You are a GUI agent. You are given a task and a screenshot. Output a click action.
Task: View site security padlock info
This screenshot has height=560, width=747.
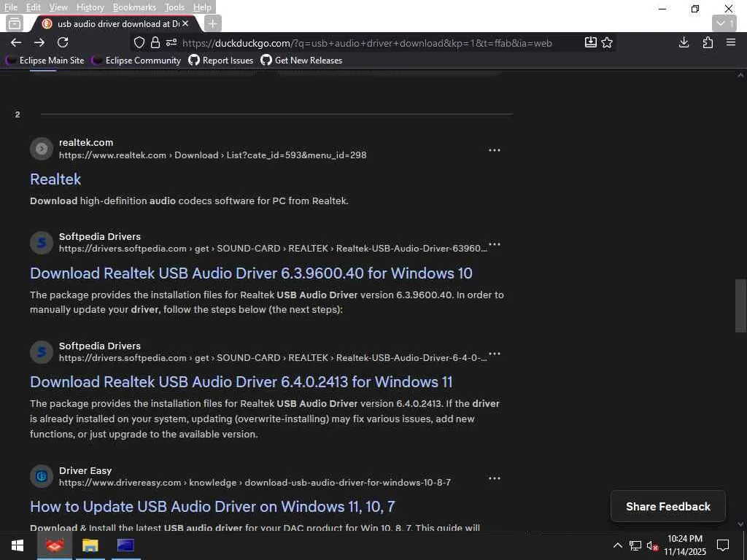point(155,43)
